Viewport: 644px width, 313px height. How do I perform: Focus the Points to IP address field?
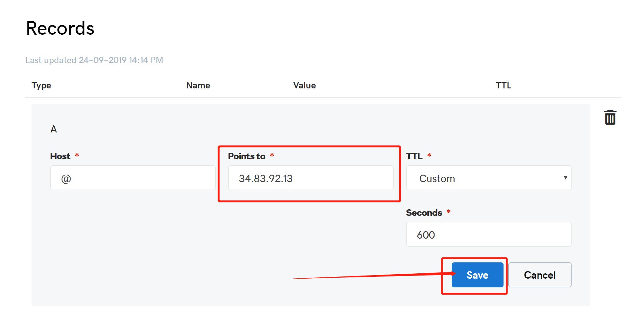[x=311, y=178]
